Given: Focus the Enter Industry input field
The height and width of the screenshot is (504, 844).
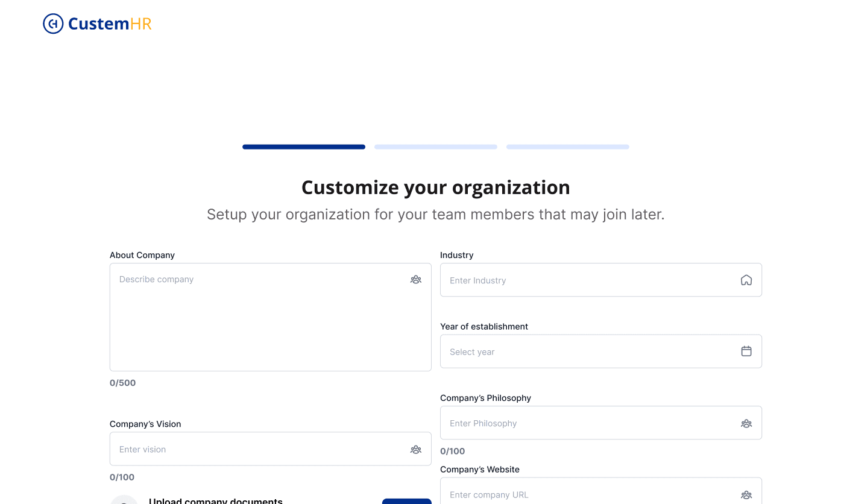Looking at the screenshot, I should pos(591,280).
